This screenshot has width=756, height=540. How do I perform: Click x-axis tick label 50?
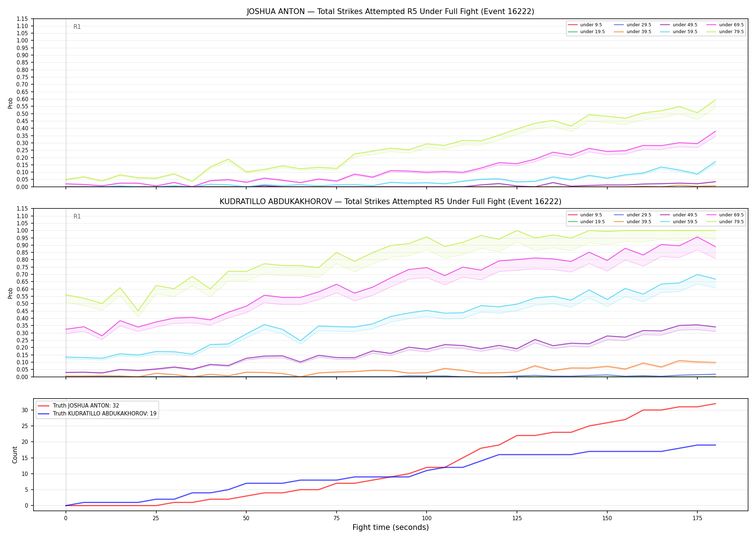[x=246, y=518]
